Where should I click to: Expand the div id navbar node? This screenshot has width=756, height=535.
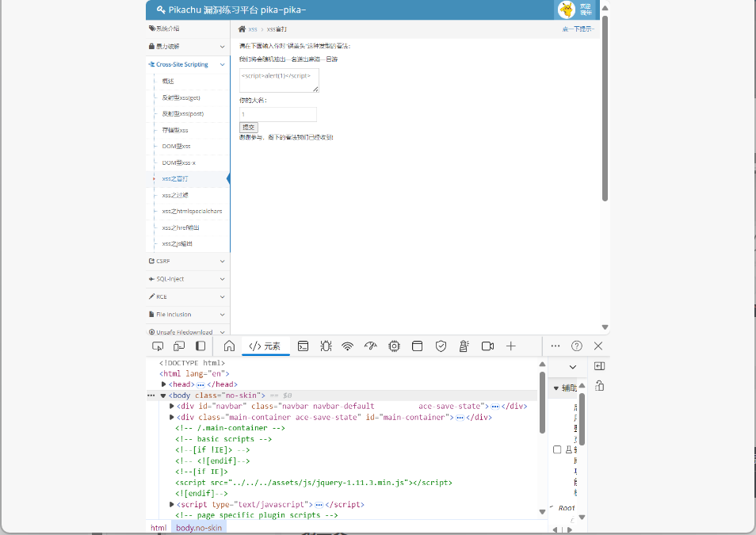click(x=172, y=406)
